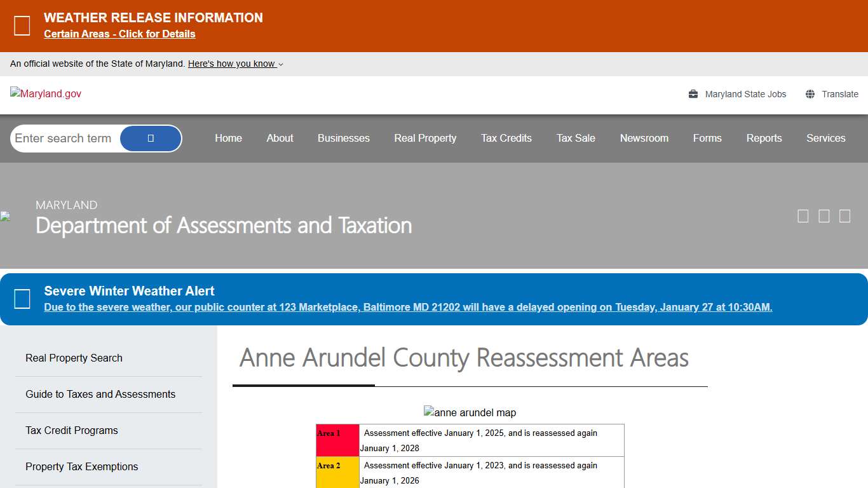
Task: Click the Department of Assessments logo image
Action: click(x=5, y=216)
